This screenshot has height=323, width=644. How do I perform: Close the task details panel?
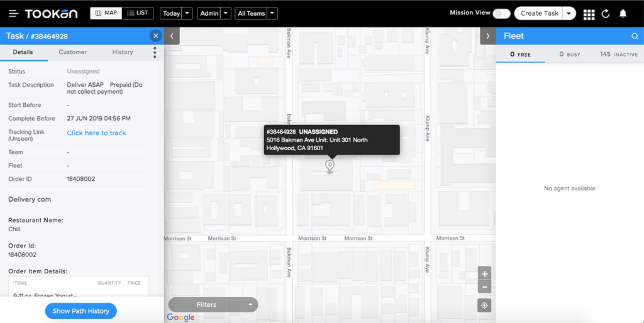pos(156,36)
